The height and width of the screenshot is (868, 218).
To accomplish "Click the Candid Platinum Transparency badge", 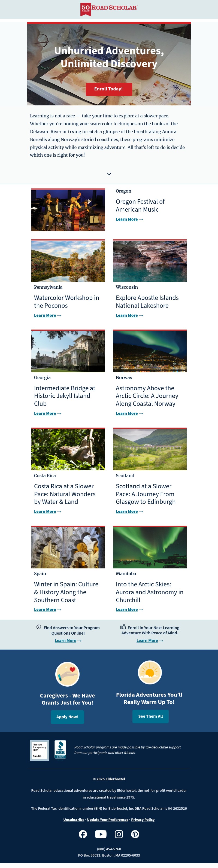I will click(40, 750).
